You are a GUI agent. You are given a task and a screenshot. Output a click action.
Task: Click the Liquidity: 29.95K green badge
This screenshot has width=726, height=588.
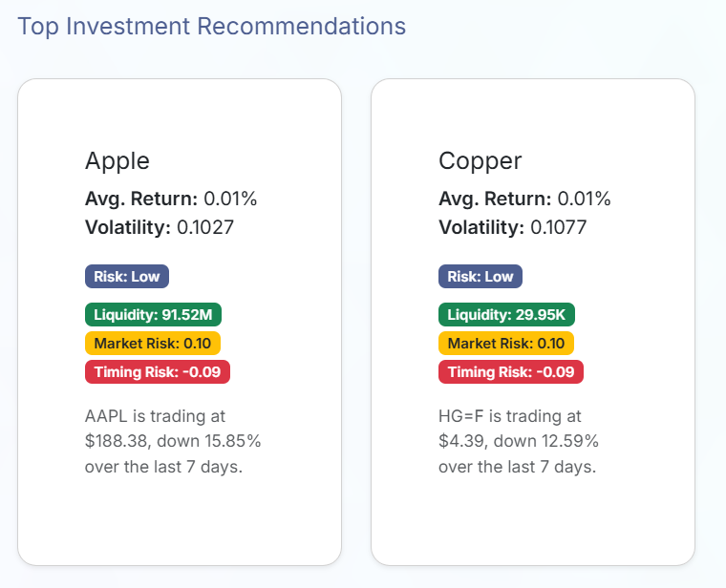click(x=506, y=315)
